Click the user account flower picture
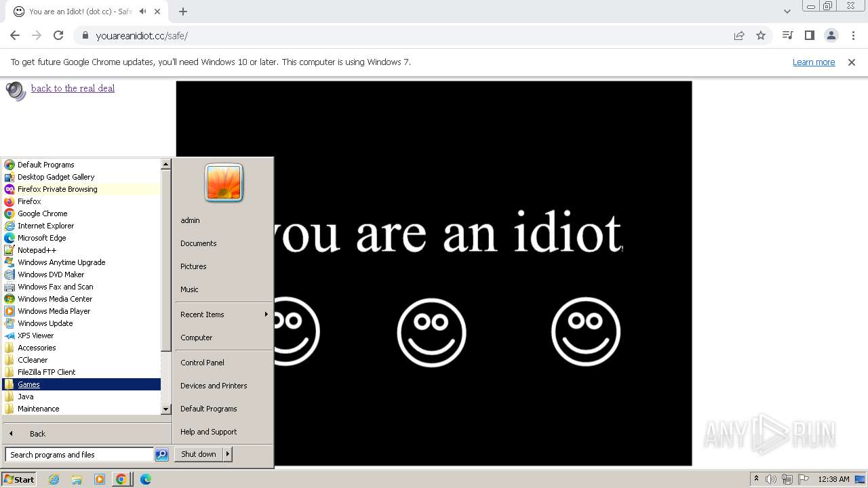 (x=224, y=183)
